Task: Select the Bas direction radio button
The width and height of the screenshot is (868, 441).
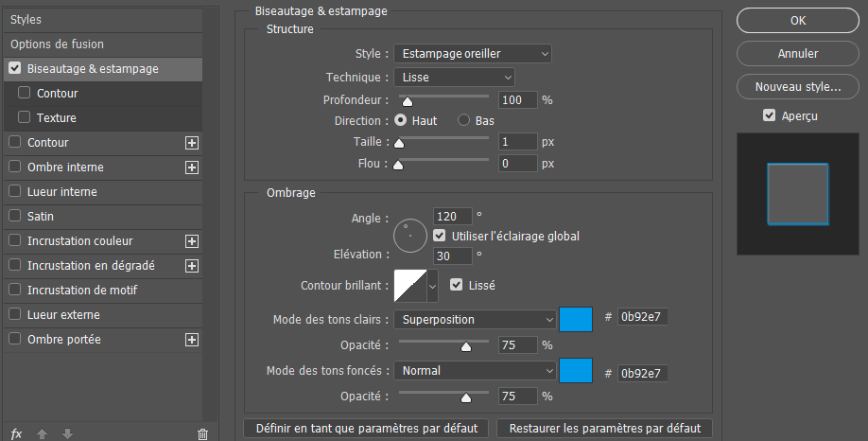Action: 464,121
